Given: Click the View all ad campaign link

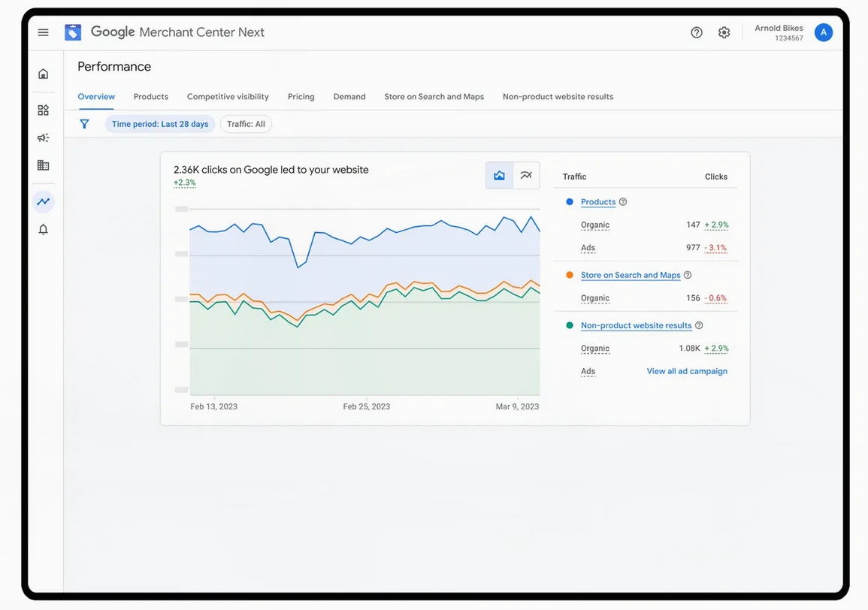Looking at the screenshot, I should [x=687, y=371].
